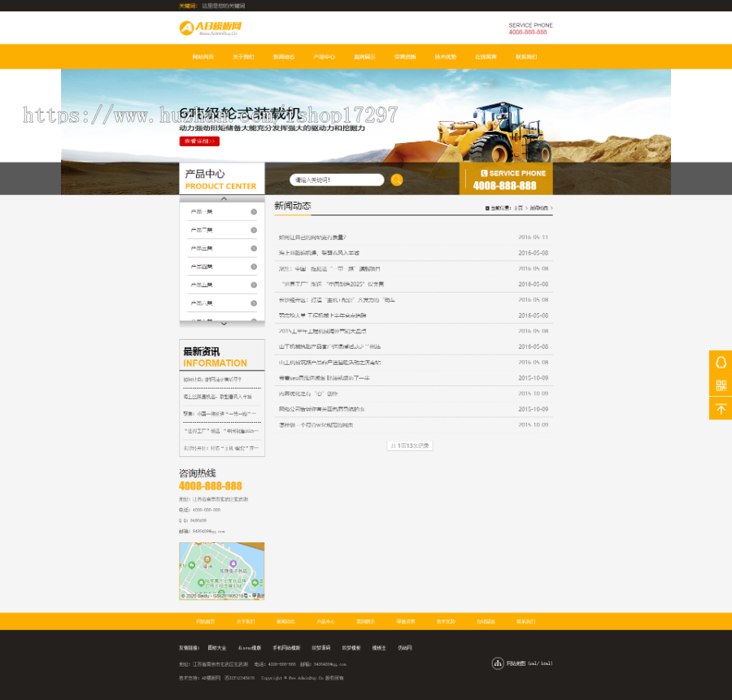Go to 关于我们 in the top navigation

[243, 57]
